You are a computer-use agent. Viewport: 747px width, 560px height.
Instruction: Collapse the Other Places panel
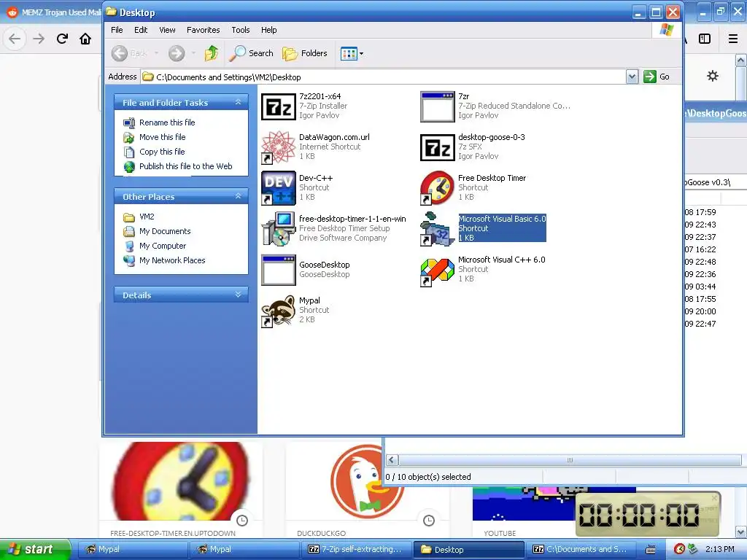coord(239,196)
